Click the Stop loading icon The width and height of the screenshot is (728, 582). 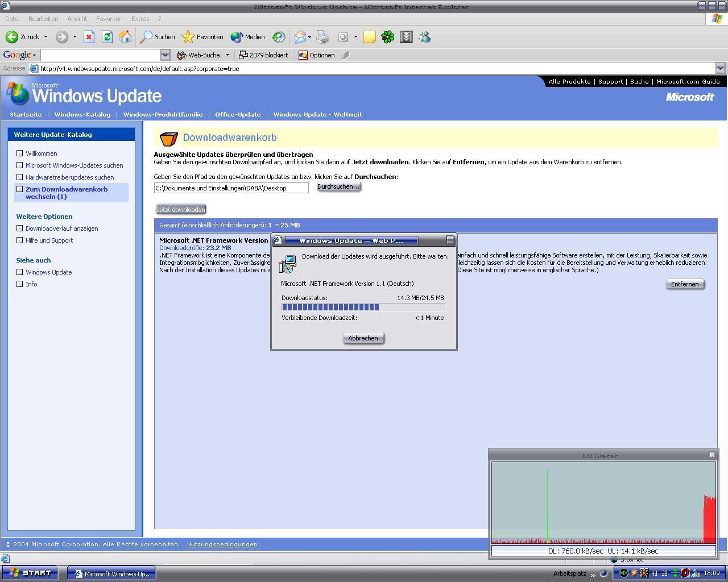(89, 37)
